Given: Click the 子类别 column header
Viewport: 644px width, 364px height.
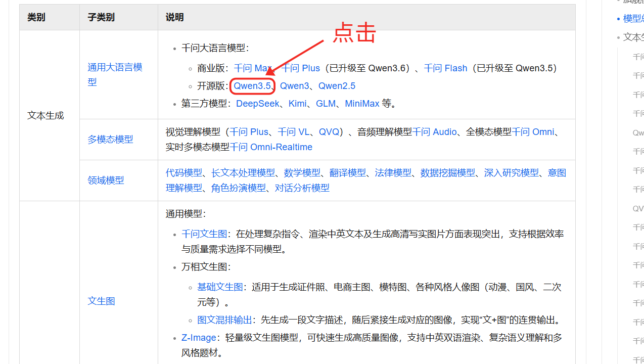Looking at the screenshot, I should point(101,17).
